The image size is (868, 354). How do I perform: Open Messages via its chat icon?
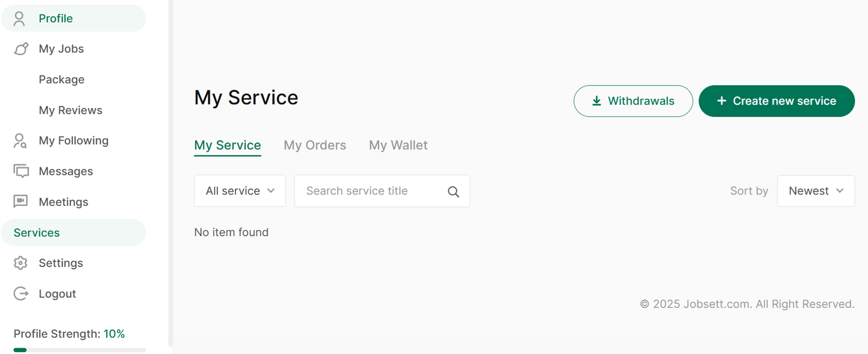[x=21, y=171]
